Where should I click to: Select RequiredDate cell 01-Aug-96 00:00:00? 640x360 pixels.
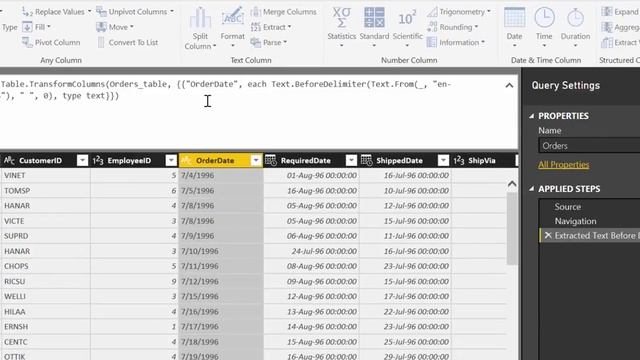pyautogui.click(x=311, y=176)
